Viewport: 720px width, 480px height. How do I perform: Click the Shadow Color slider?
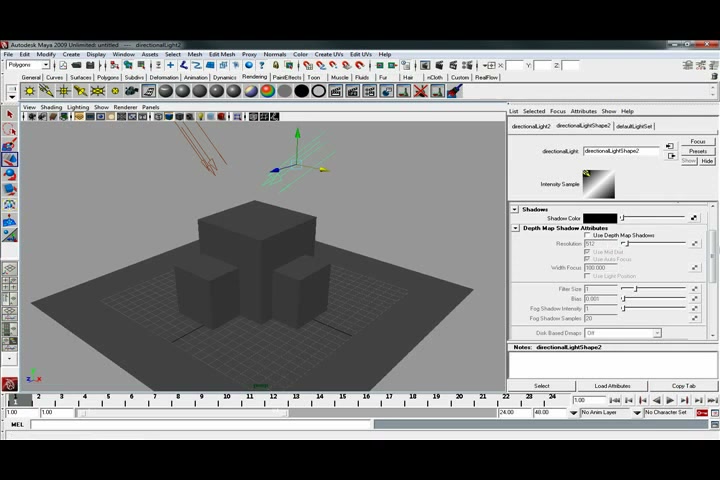tap(652, 218)
